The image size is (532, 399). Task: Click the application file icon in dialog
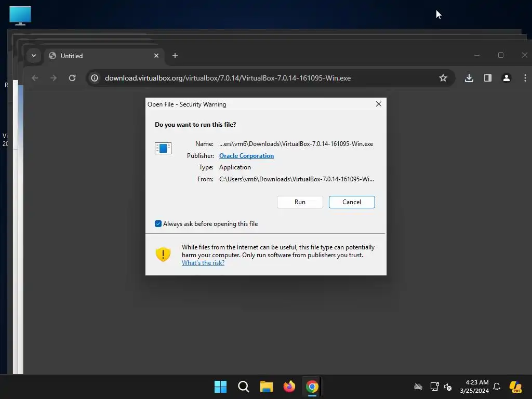coord(163,148)
